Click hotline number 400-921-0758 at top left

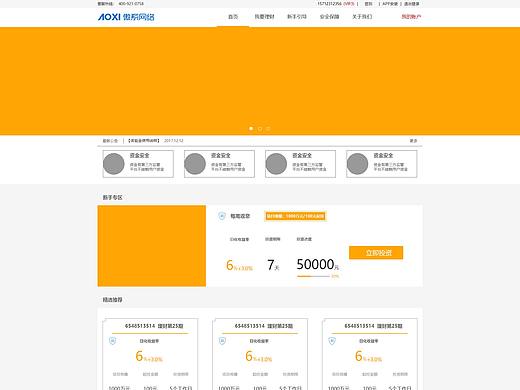tap(131, 4)
